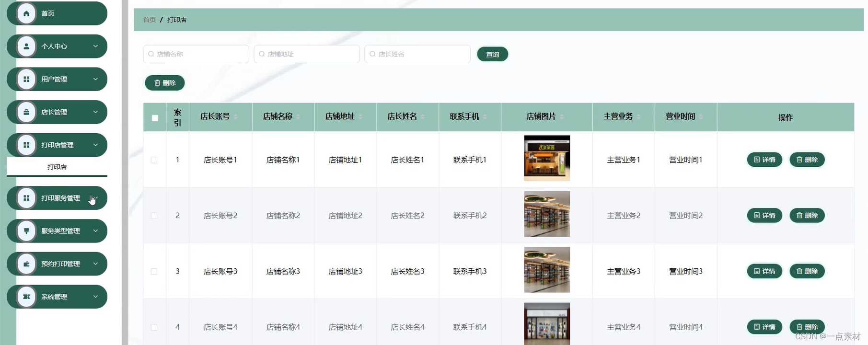868x345 pixels.
Task: Open the 系统管理 menu label
Action: pyautogui.click(x=54, y=297)
